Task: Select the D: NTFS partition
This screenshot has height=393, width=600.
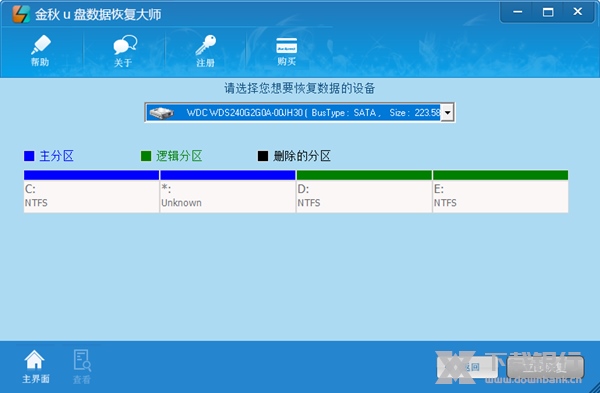Action: point(364,191)
